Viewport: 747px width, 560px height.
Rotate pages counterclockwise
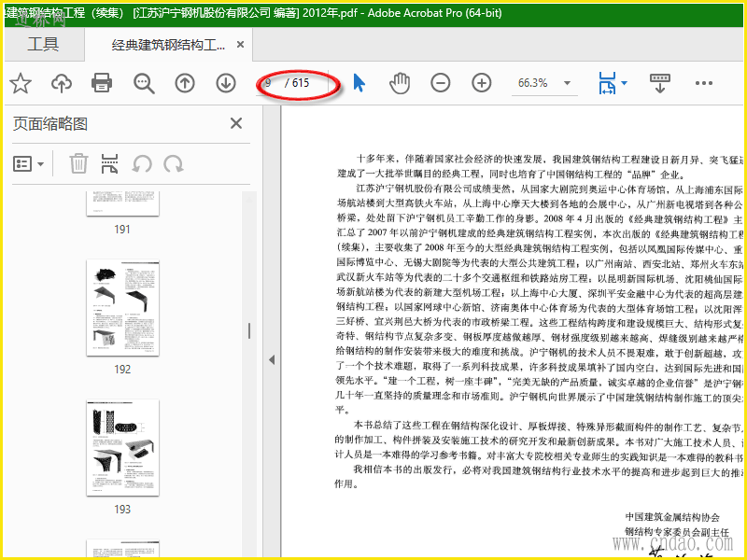(142, 164)
